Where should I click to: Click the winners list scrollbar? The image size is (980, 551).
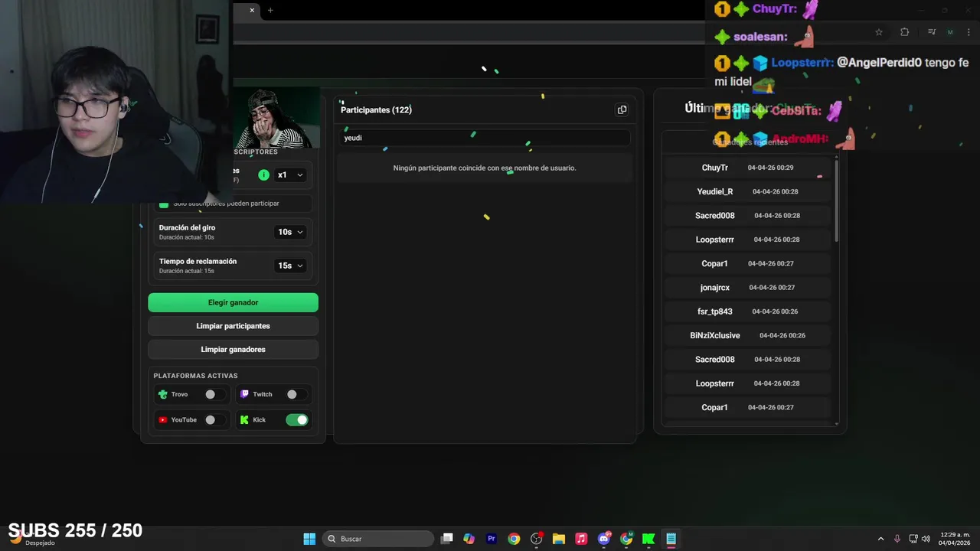[836, 199]
